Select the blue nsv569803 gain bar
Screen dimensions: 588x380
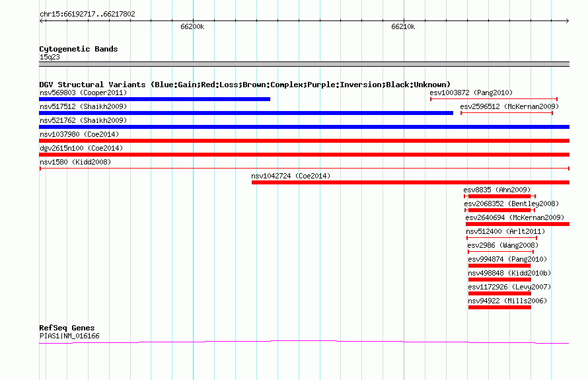[155, 99]
